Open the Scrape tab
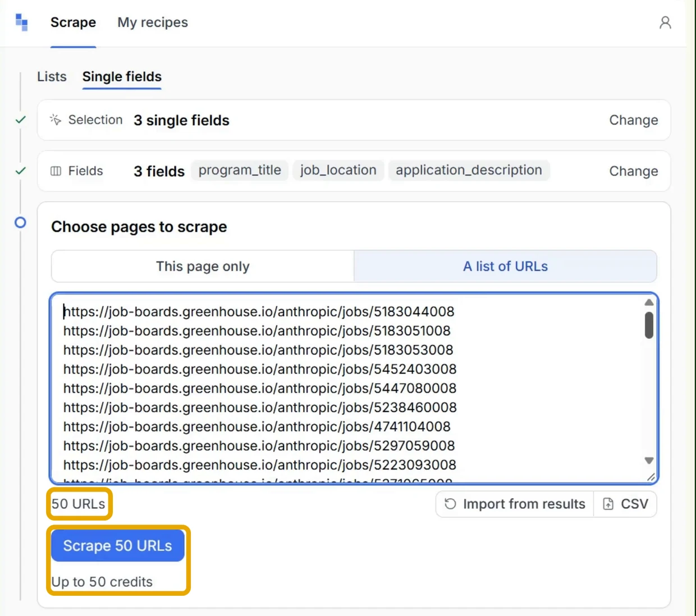The width and height of the screenshot is (696, 616). (73, 22)
